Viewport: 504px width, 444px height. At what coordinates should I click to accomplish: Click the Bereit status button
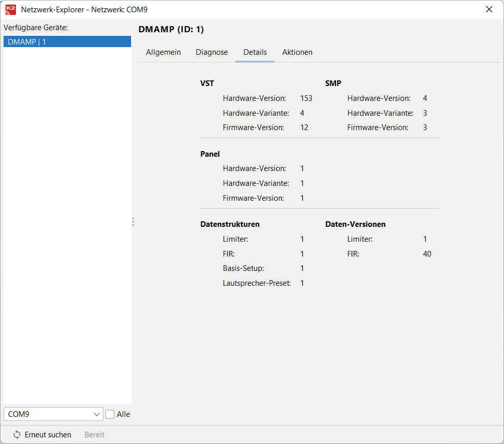[94, 435]
